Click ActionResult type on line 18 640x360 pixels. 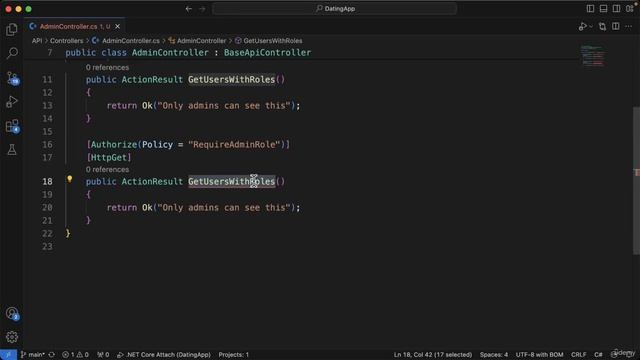coord(152,182)
